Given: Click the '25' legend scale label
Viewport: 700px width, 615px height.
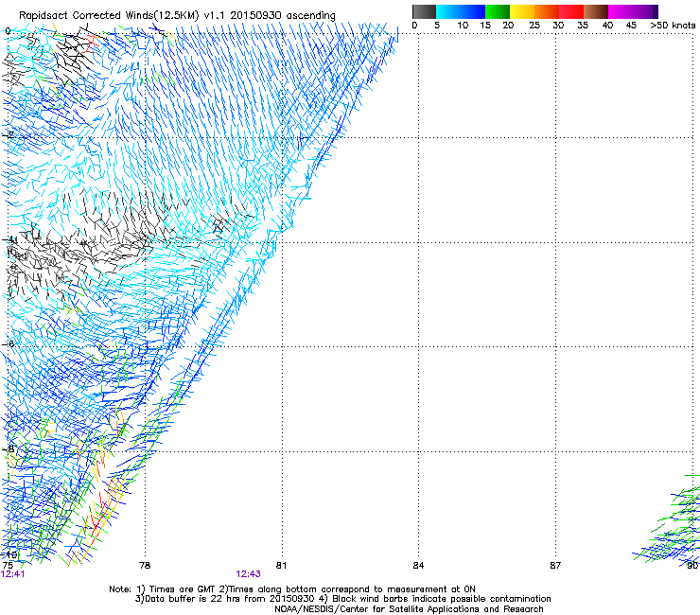Looking at the screenshot, I should [x=534, y=26].
